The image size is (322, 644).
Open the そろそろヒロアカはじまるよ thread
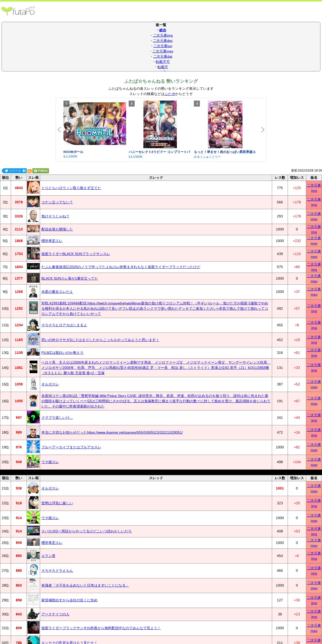point(64,325)
